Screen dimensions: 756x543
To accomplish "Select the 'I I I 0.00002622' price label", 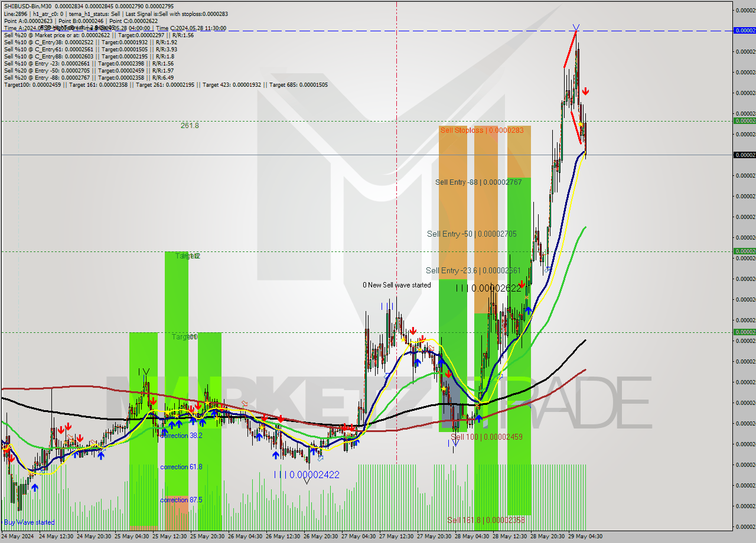I will (489, 288).
